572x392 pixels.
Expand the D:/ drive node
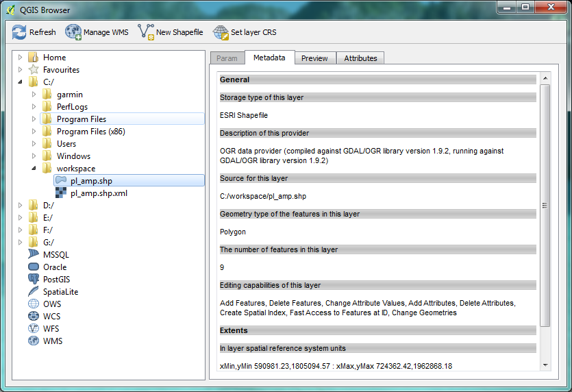point(20,205)
